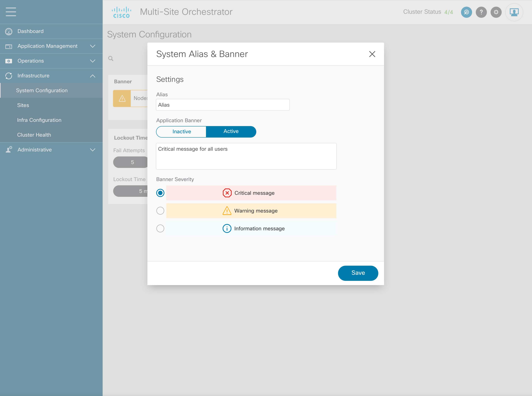Click the Dashboard gauge icon
This screenshot has height=396, width=532.
point(9,31)
